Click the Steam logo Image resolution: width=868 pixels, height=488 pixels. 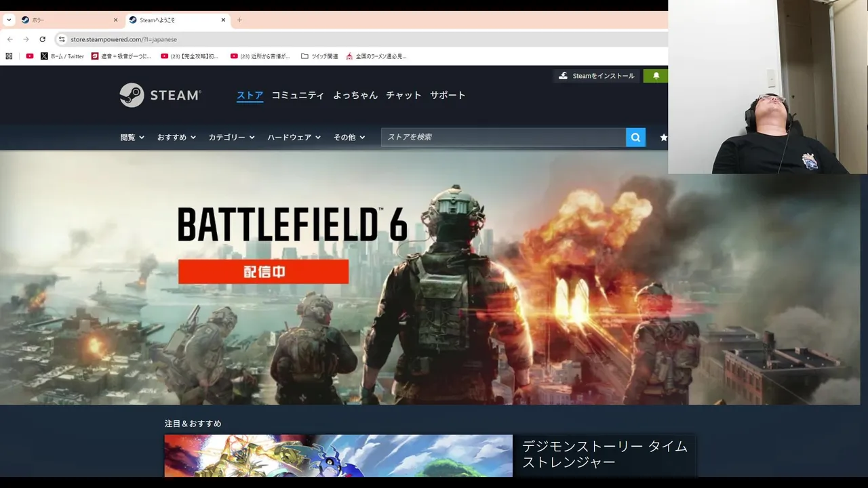coord(160,95)
